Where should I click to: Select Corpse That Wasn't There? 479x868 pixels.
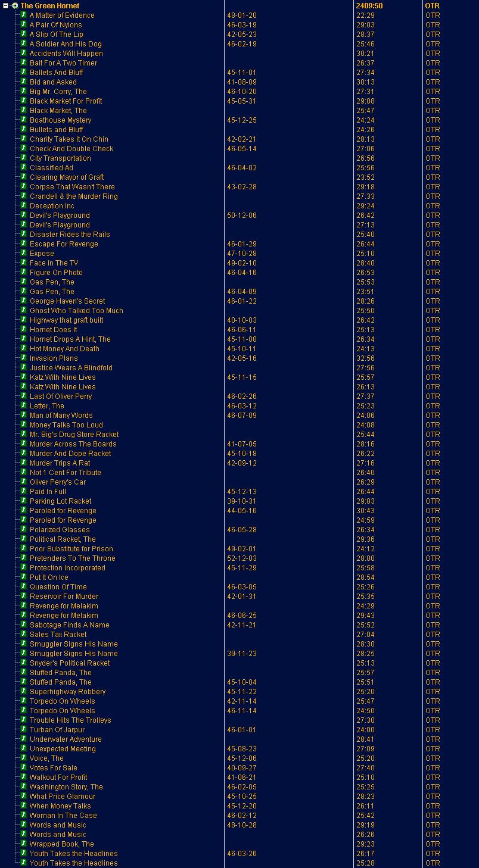(x=72, y=187)
